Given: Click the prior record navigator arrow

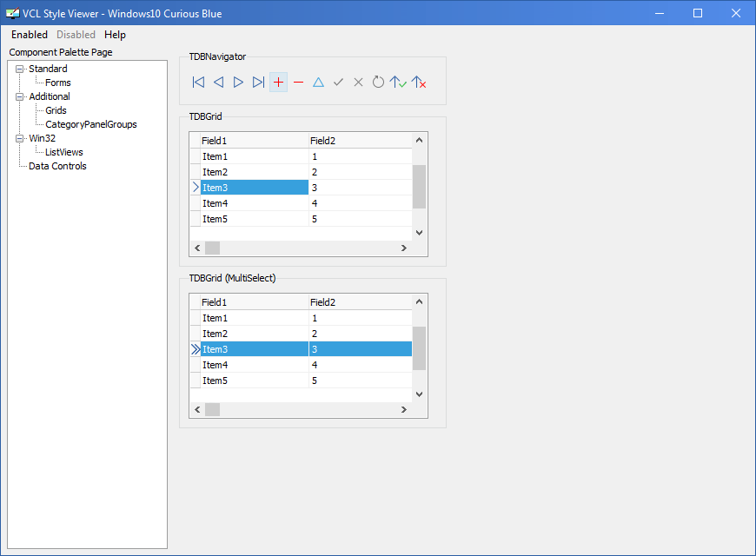Looking at the screenshot, I should [x=218, y=83].
